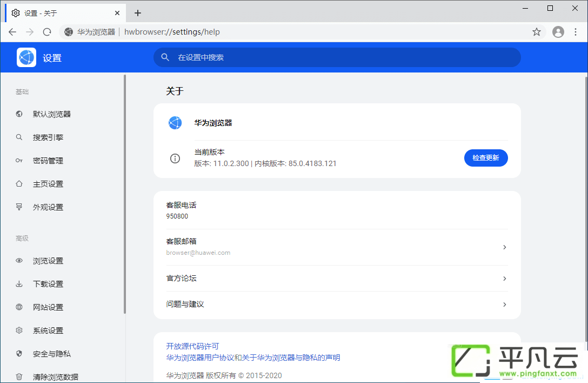588x383 pixels.
Task: Open the three-dot browser menu
Action: tap(576, 32)
